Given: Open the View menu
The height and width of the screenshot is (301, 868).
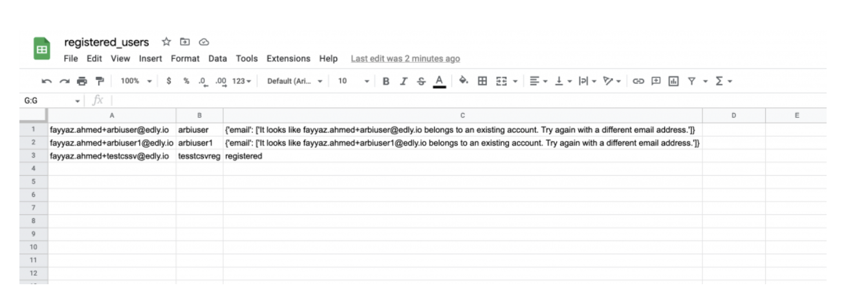Looking at the screenshot, I should point(120,59).
